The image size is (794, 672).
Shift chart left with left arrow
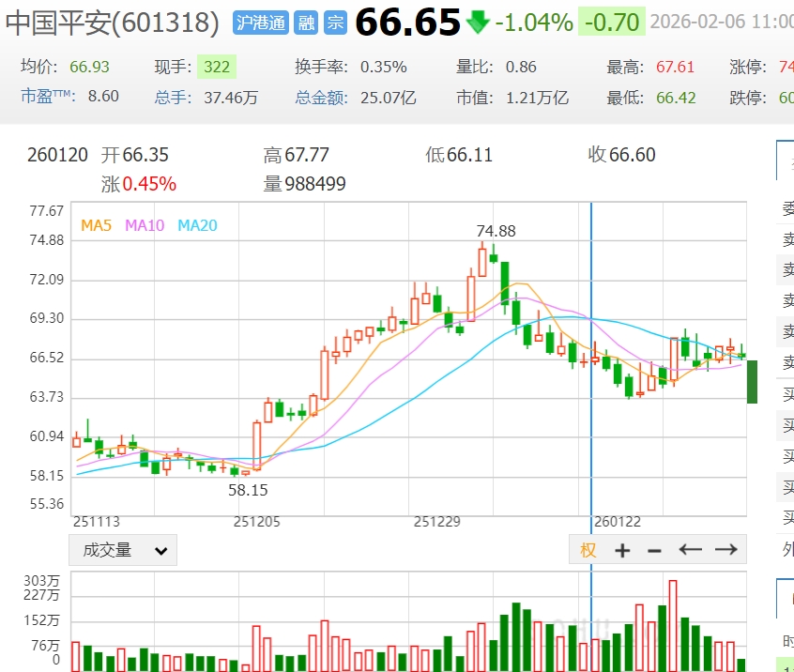[690, 549]
